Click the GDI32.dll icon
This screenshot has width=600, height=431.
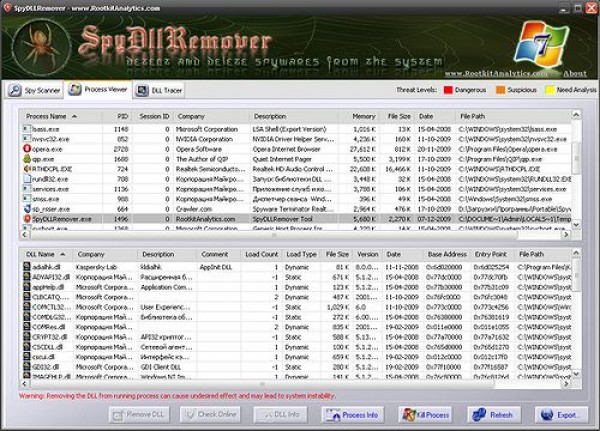pos(26,367)
